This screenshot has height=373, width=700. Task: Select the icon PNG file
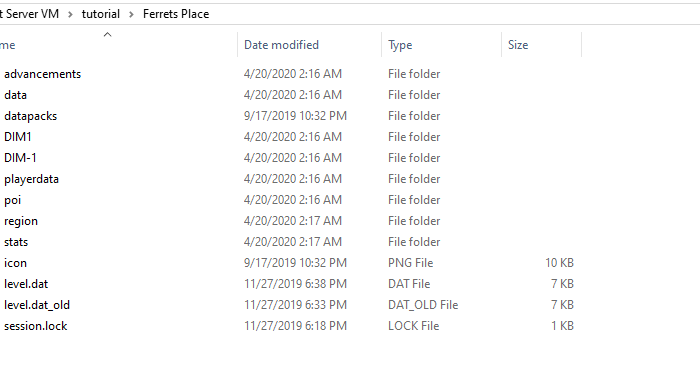(x=16, y=263)
